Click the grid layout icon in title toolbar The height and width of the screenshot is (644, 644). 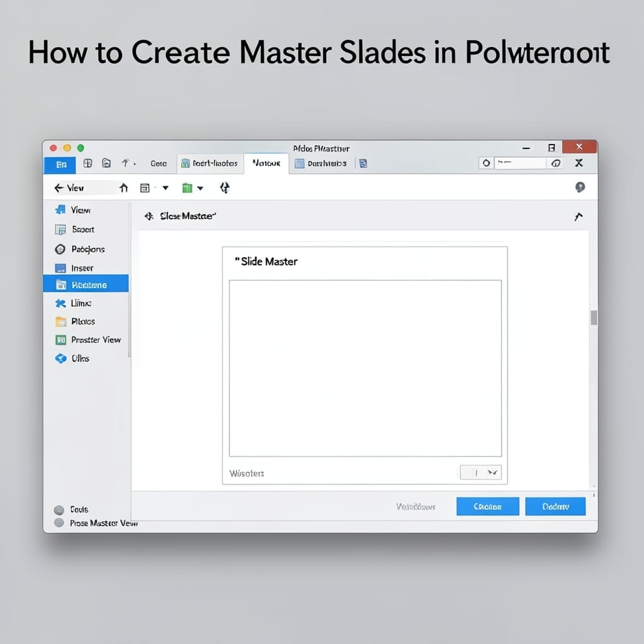pos(87,163)
